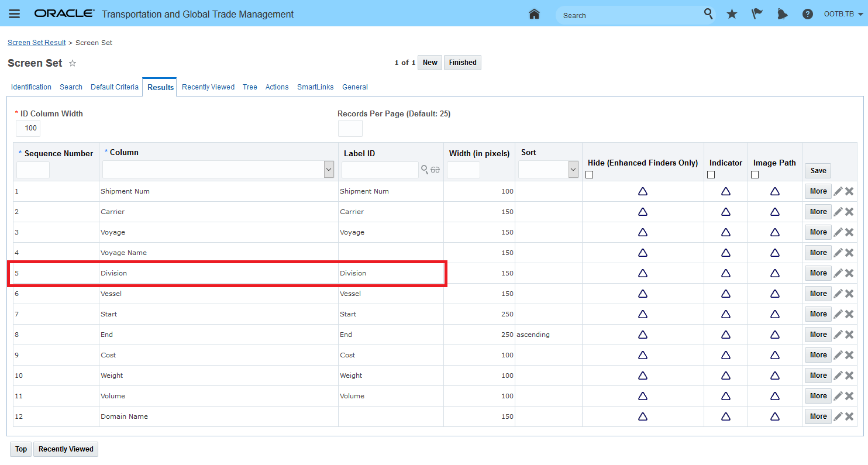The height and width of the screenshot is (465, 868).
Task: Open the hamburger navigation menu
Action: (15, 14)
